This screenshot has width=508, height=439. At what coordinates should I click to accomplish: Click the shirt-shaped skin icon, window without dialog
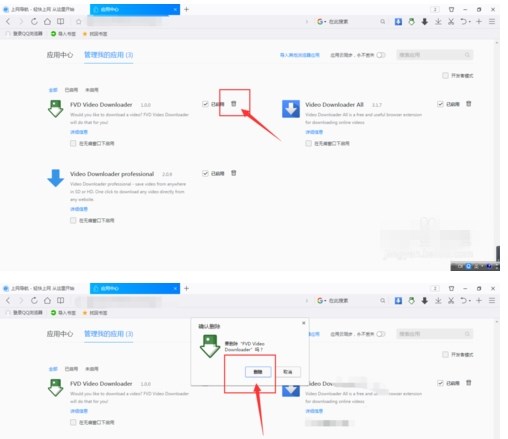click(451, 9)
